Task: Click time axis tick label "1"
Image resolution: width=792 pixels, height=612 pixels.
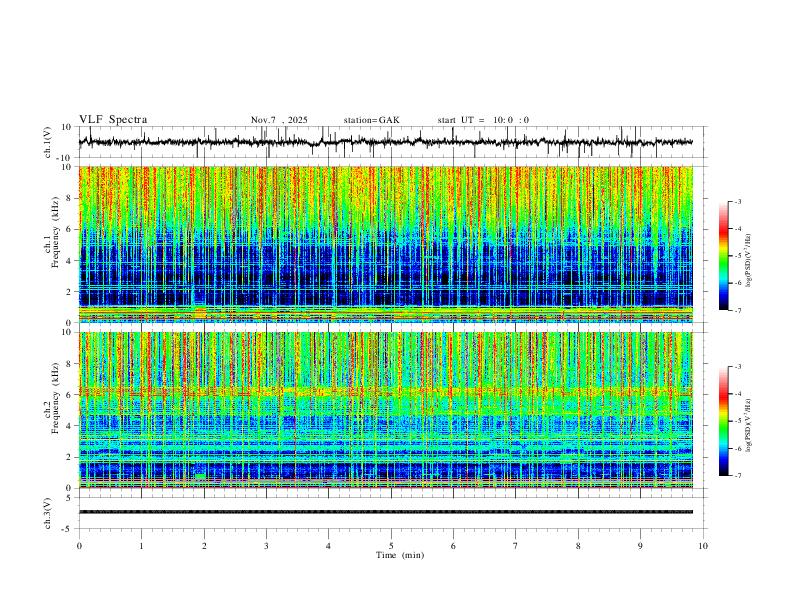Action: [x=141, y=546]
